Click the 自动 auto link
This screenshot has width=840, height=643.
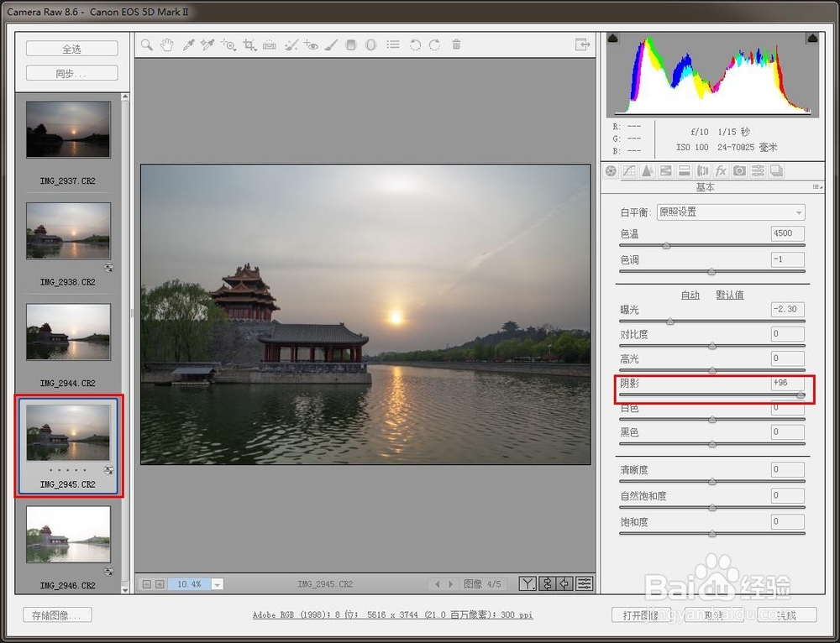click(x=690, y=295)
